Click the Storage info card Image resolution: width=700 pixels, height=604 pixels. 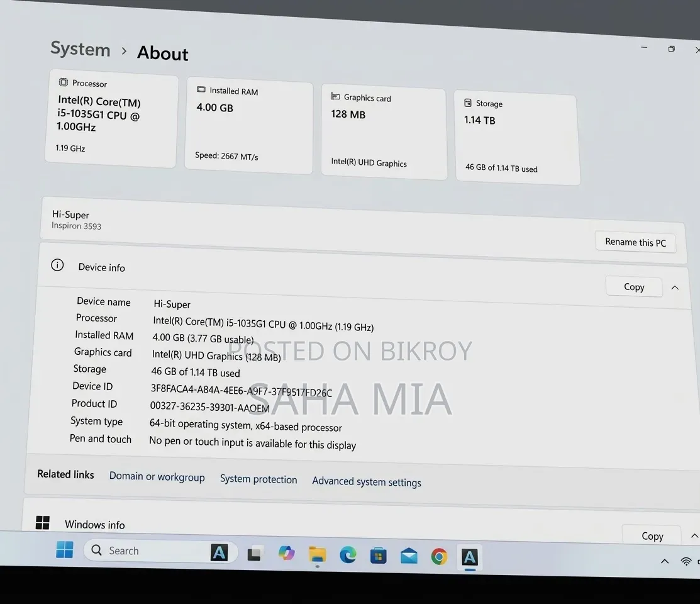tap(517, 138)
